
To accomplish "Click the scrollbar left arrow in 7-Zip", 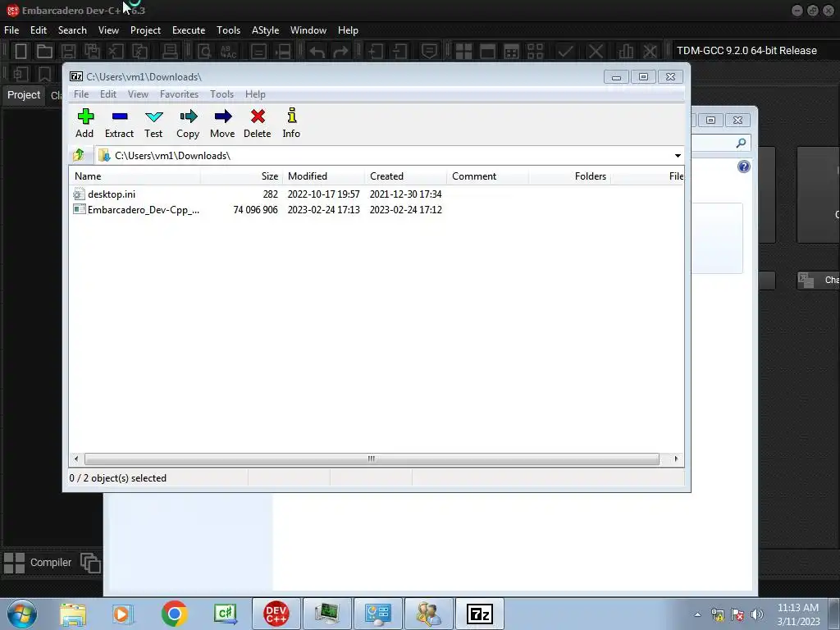I will pyautogui.click(x=76, y=459).
